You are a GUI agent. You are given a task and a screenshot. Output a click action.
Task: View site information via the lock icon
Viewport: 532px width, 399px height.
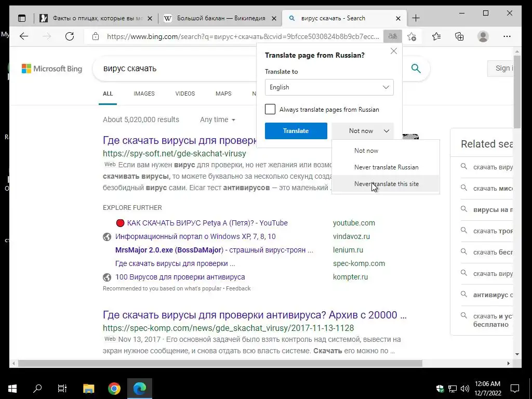click(96, 36)
